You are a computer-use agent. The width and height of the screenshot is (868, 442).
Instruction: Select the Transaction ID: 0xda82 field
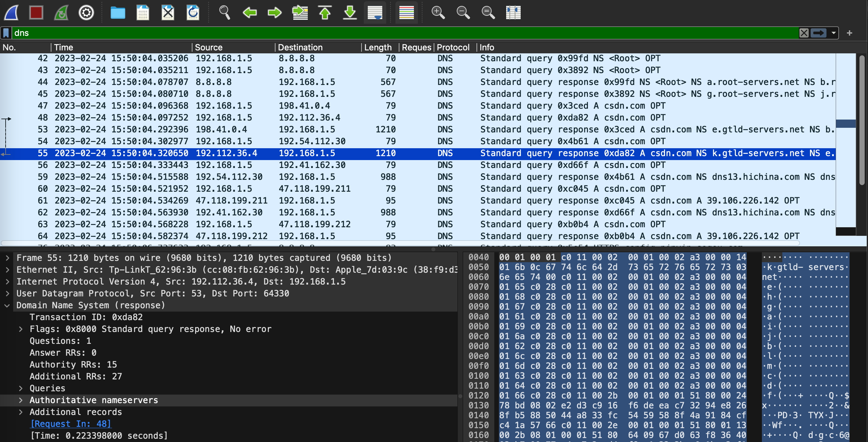[86, 318]
